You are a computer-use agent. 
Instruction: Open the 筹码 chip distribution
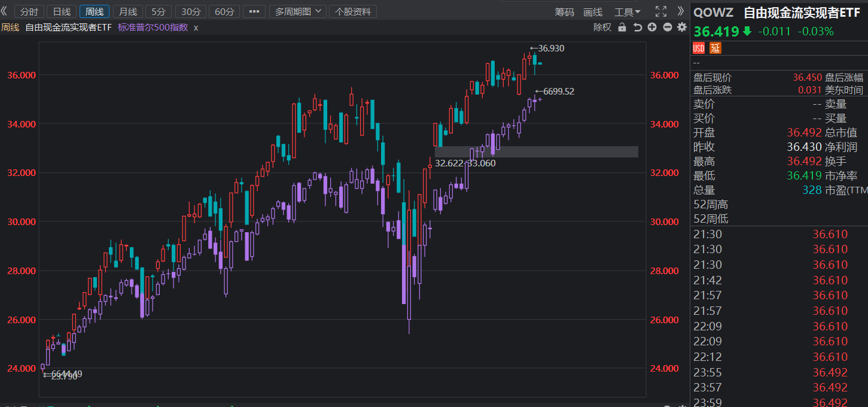tap(564, 11)
